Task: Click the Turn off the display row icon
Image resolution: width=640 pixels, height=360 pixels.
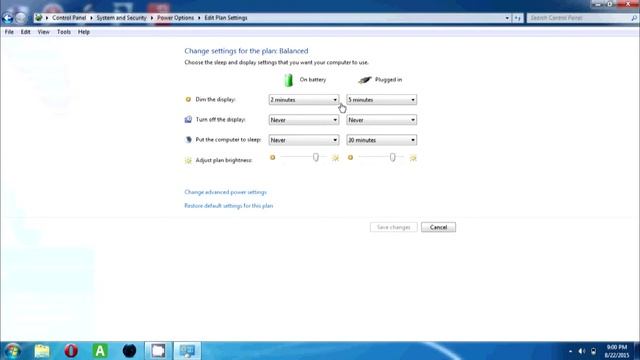Action: click(188, 120)
